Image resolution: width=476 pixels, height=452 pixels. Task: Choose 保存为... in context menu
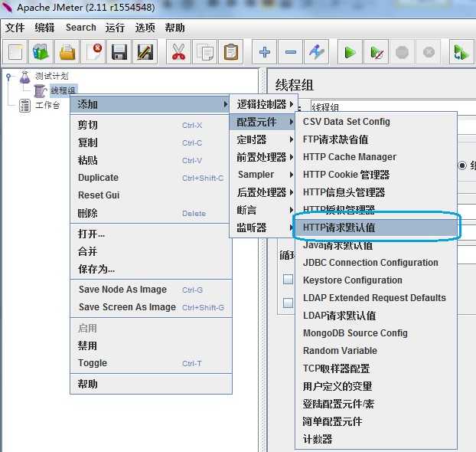151,269
